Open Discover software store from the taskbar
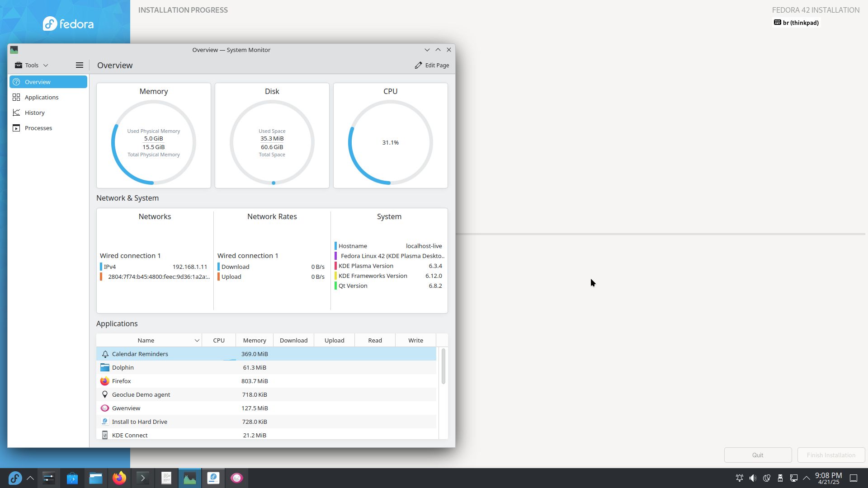This screenshot has width=868, height=488. coord(72,478)
